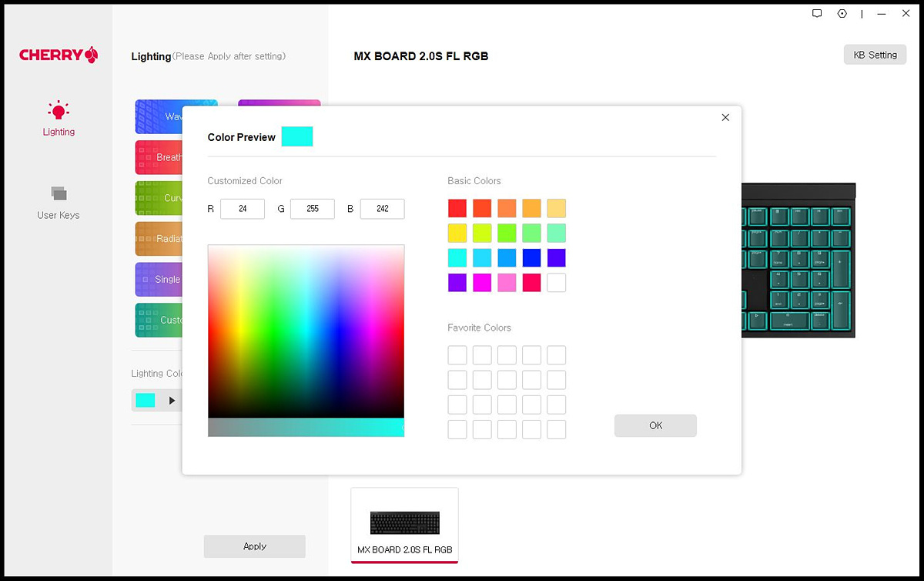This screenshot has height=581, width=924.
Task: Choose the bright green basic color
Action: pyautogui.click(x=507, y=233)
